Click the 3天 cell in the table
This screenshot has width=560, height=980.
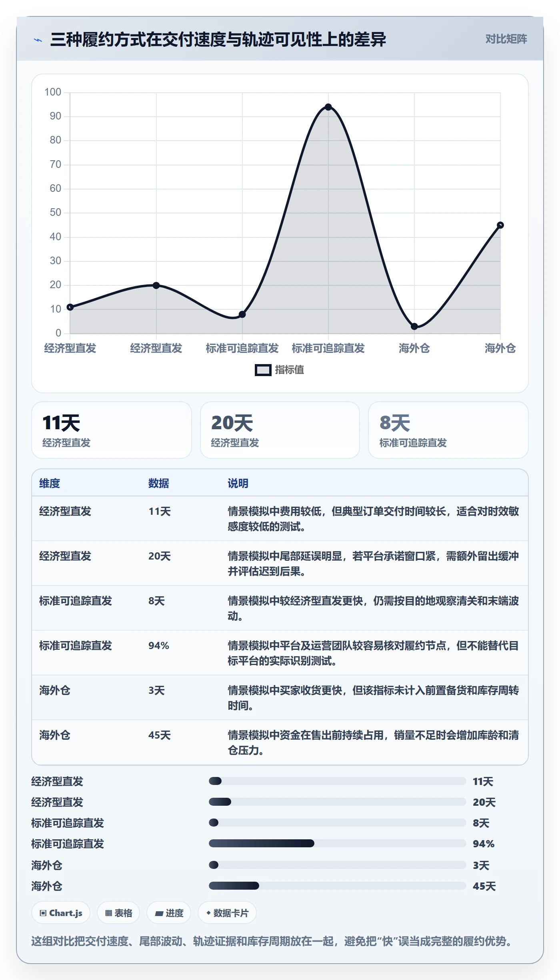tap(156, 690)
